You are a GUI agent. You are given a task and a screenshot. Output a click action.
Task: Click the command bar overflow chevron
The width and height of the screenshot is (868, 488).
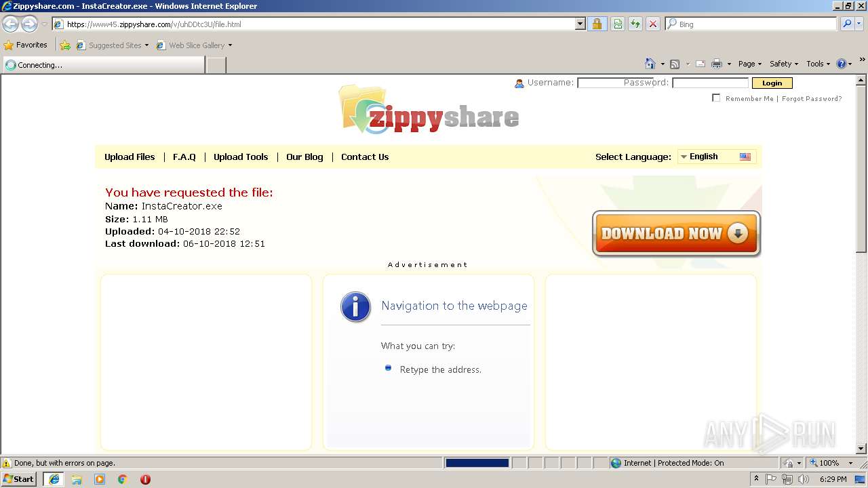pos(862,60)
